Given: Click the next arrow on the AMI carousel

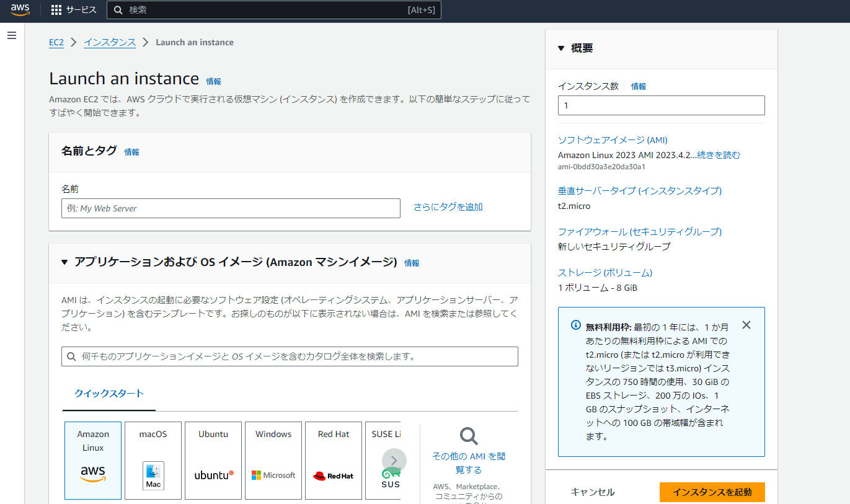Looking at the screenshot, I should tap(393, 460).
